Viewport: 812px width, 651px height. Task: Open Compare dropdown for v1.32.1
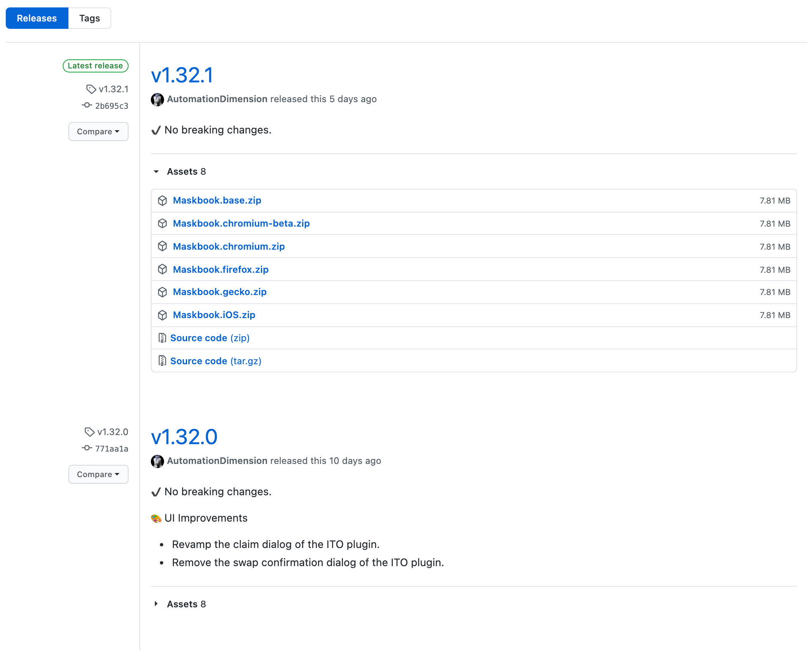tap(99, 131)
